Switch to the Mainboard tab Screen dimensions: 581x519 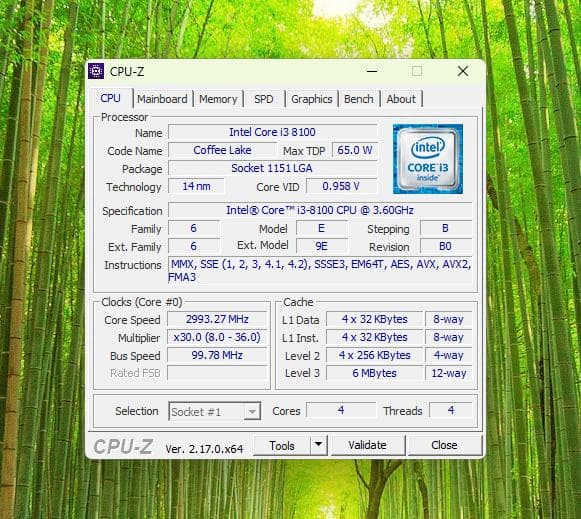tap(162, 99)
